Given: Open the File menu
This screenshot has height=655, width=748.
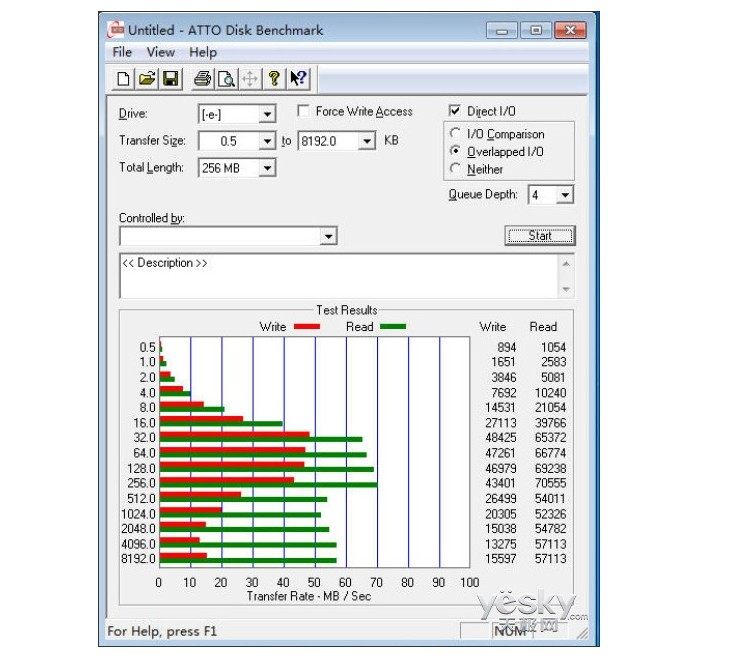Looking at the screenshot, I should 122,52.
